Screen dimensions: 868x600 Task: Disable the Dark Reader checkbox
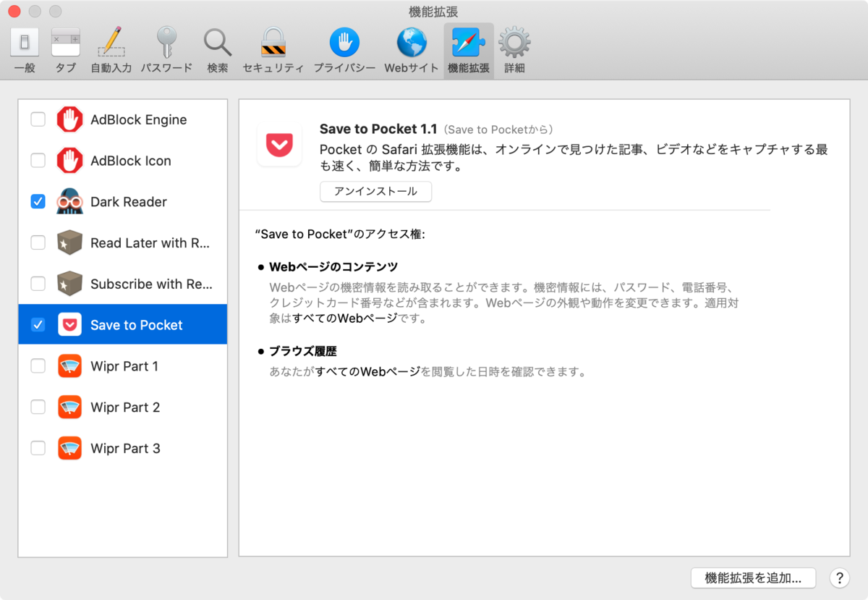point(38,202)
